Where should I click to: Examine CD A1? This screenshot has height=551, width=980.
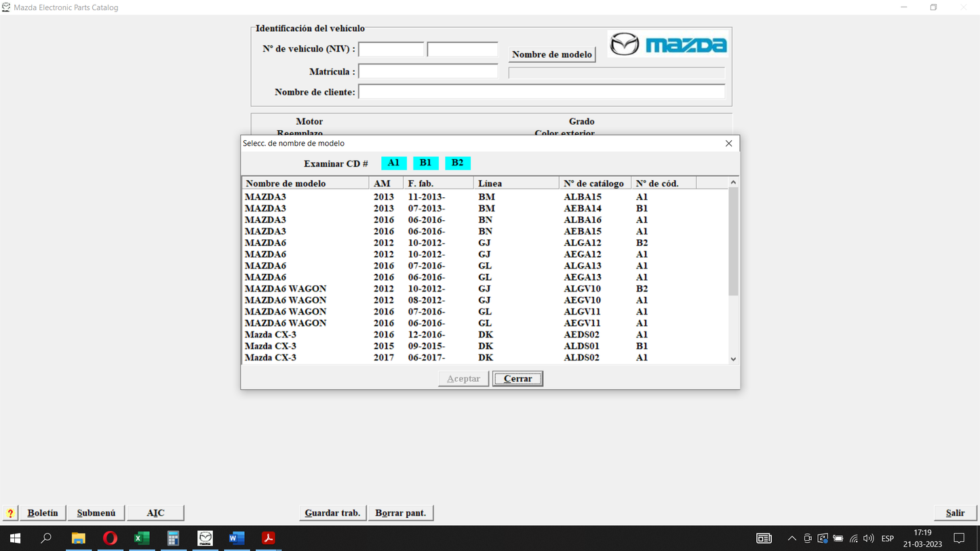point(393,163)
